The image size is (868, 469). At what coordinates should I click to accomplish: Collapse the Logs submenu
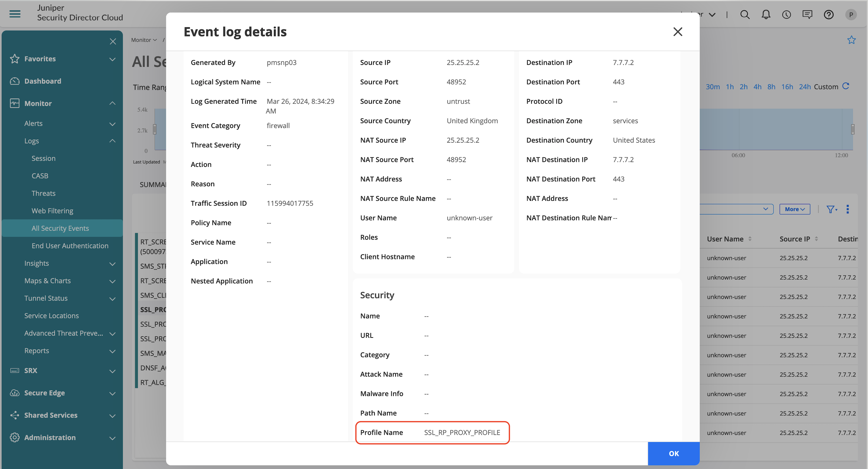[112, 141]
